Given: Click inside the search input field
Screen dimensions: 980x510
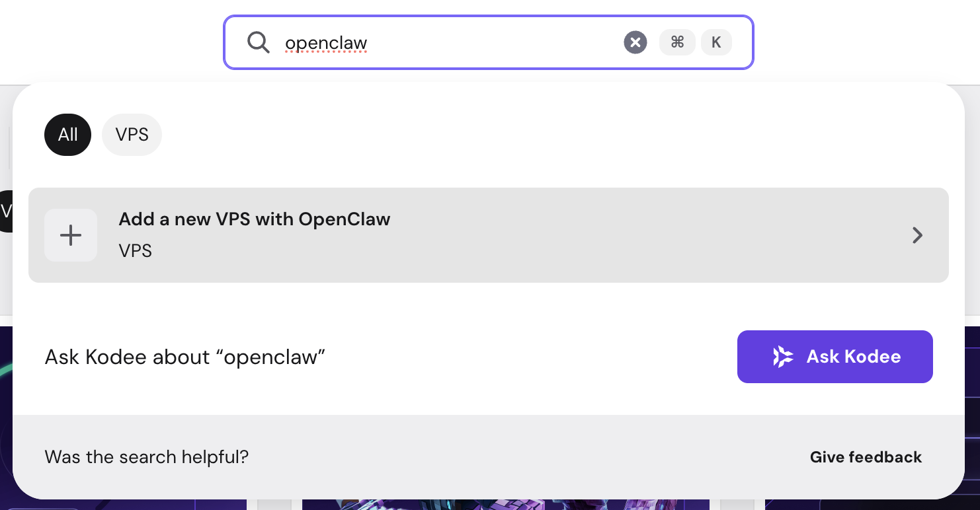Looking at the screenshot, I should click(x=463, y=42).
